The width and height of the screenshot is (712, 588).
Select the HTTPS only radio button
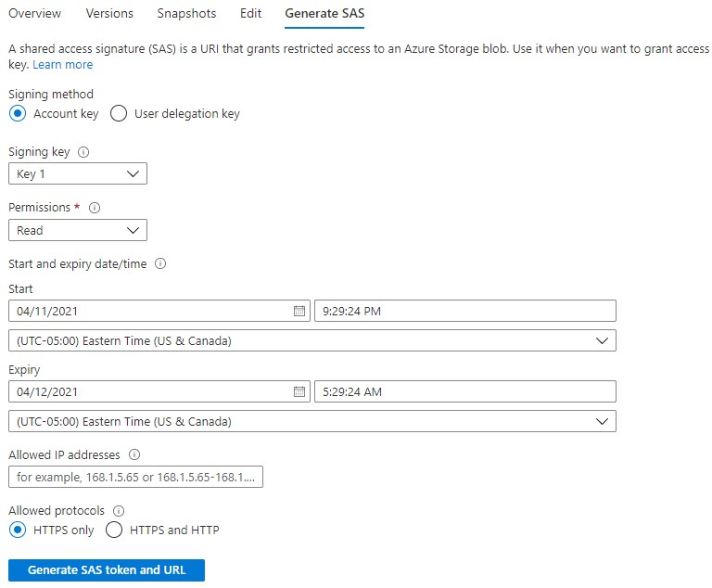click(x=18, y=530)
